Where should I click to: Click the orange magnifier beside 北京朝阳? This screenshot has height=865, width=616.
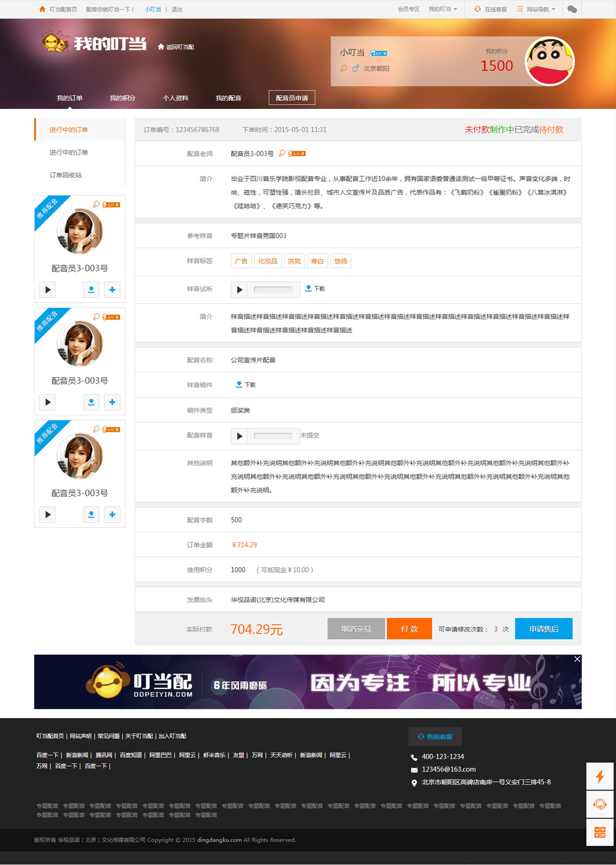pyautogui.click(x=343, y=68)
